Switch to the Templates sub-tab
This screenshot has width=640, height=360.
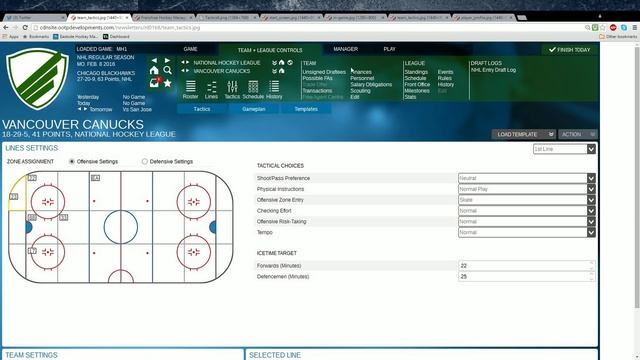(306, 109)
